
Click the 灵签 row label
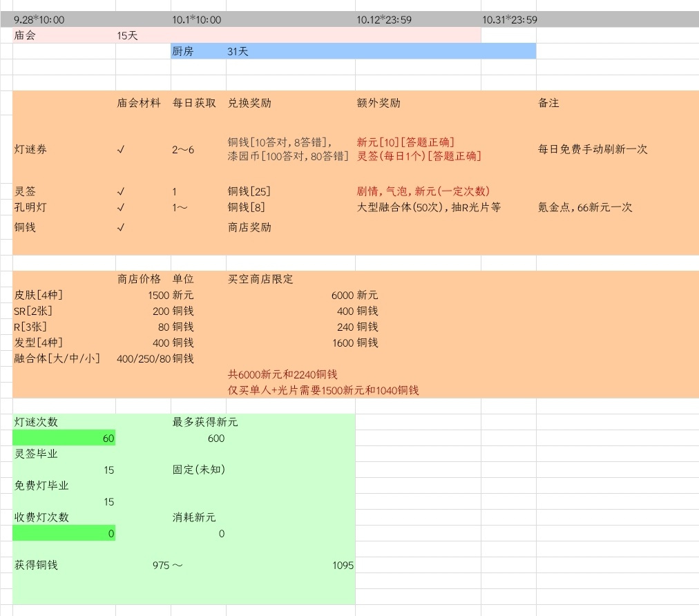25,191
